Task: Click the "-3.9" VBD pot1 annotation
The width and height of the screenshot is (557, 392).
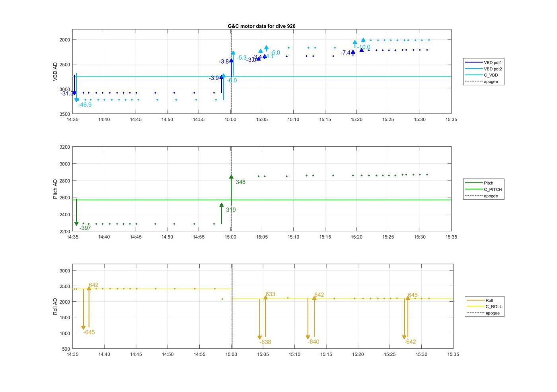Action: tap(214, 78)
